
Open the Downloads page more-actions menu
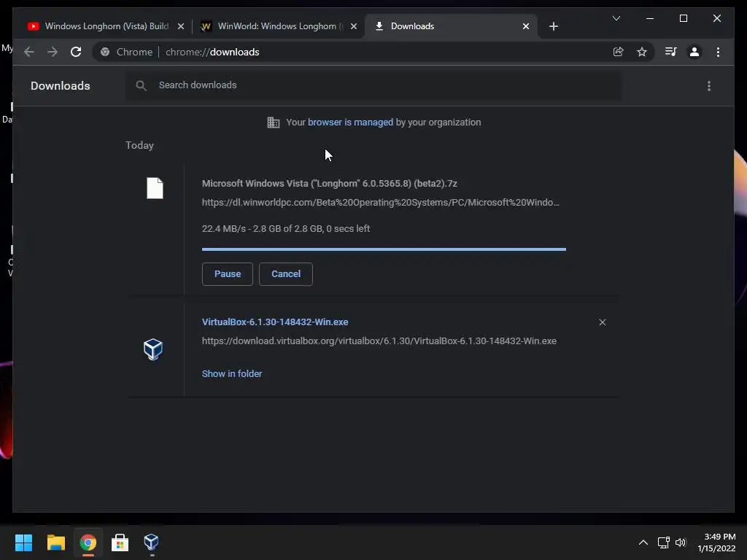click(709, 86)
